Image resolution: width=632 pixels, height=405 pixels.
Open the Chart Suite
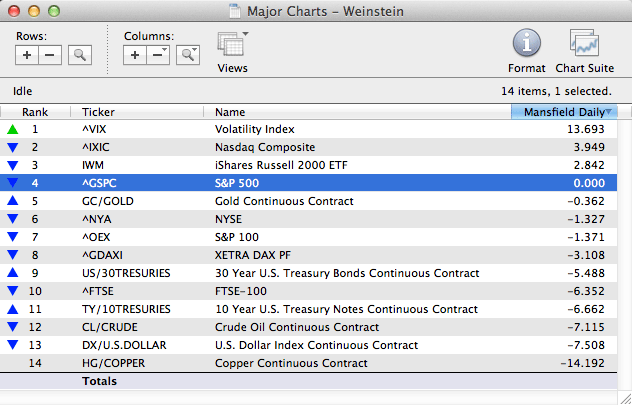[584, 46]
